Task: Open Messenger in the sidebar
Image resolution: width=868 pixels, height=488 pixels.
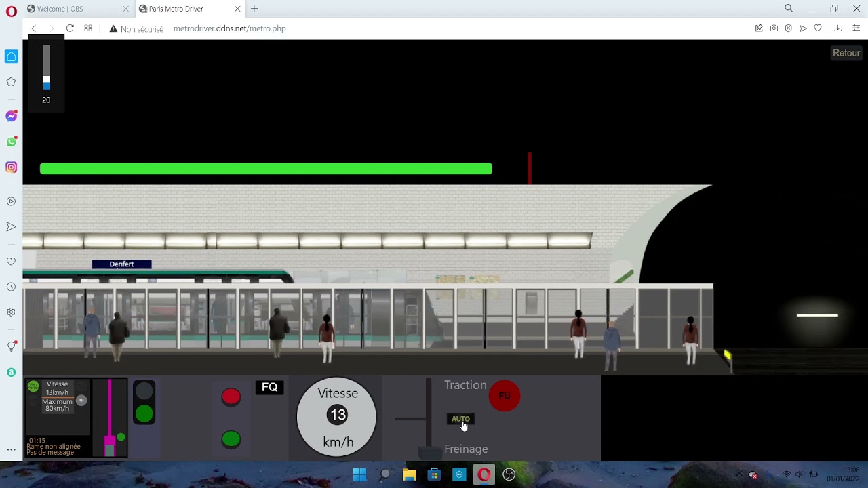Action: (12, 116)
